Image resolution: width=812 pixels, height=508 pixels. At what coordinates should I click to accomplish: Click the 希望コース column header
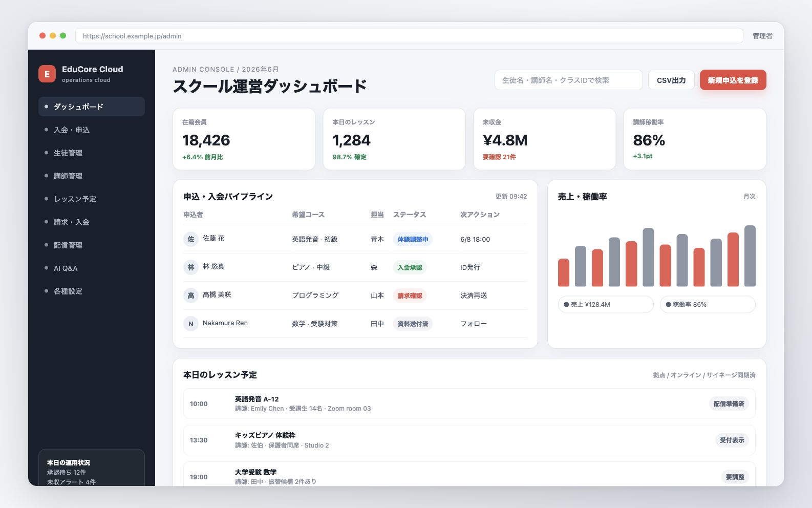pos(308,215)
